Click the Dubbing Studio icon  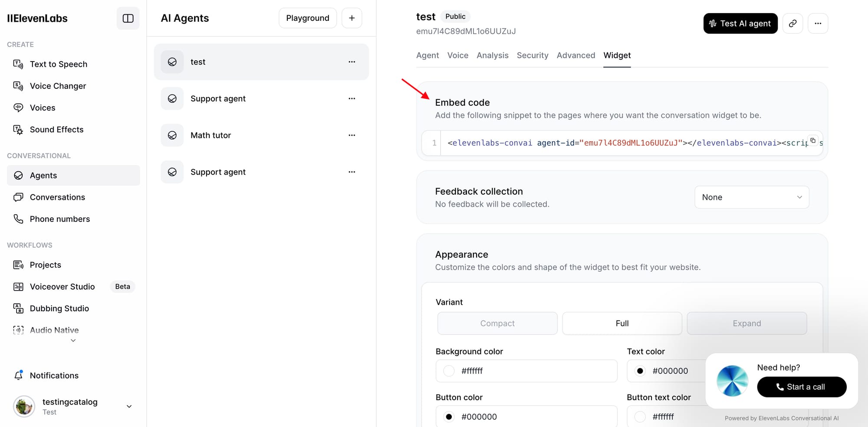point(18,308)
